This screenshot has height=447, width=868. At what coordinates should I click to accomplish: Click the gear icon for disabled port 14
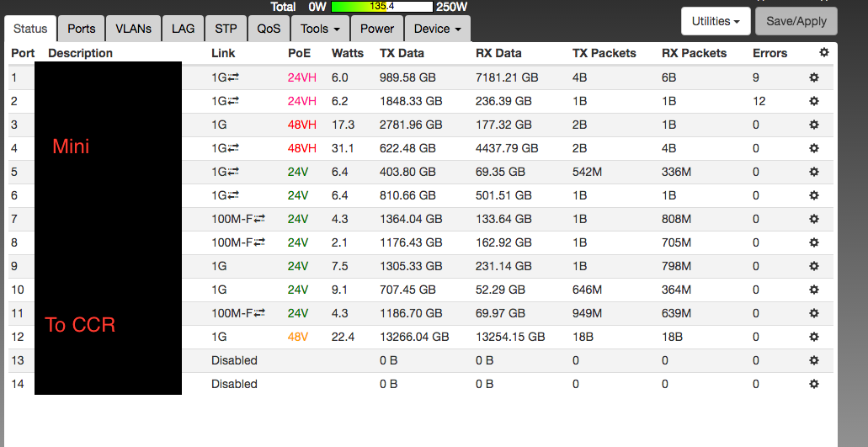click(x=814, y=384)
